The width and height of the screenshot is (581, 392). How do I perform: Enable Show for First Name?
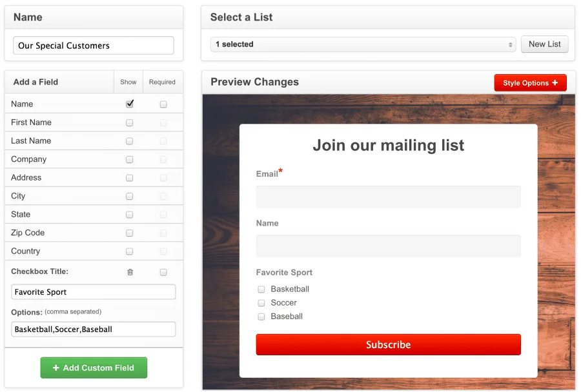(128, 122)
